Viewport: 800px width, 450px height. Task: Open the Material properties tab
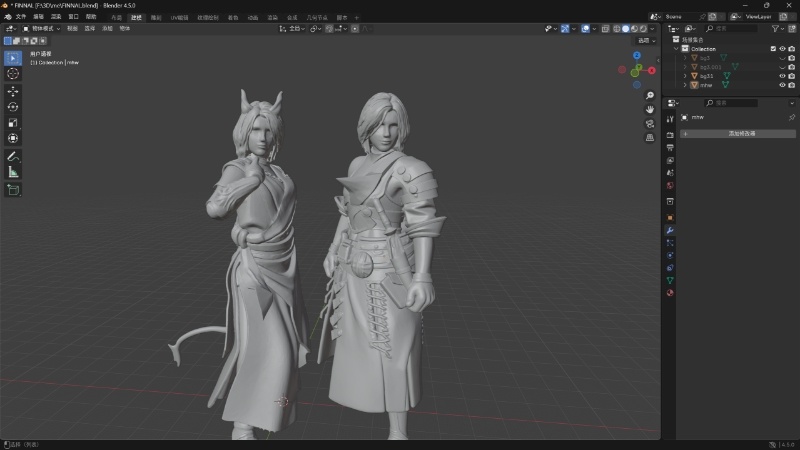click(670, 293)
